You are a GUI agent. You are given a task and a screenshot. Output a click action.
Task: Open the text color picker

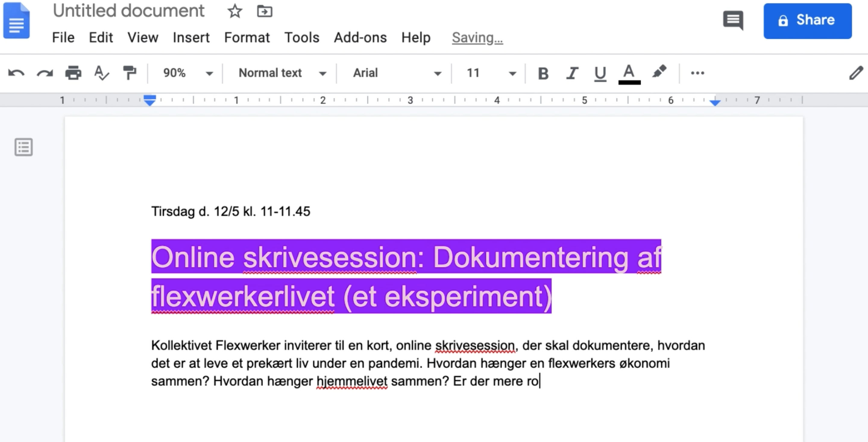pos(629,74)
